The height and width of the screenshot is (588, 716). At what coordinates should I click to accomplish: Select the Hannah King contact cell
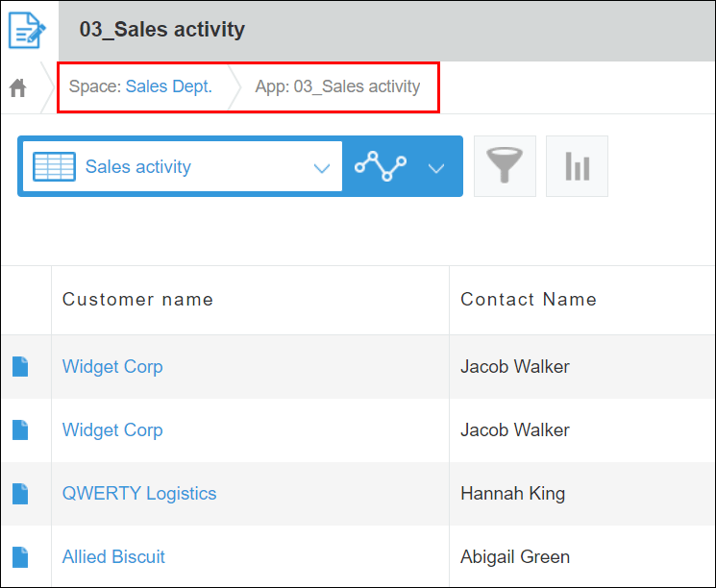coord(512,493)
